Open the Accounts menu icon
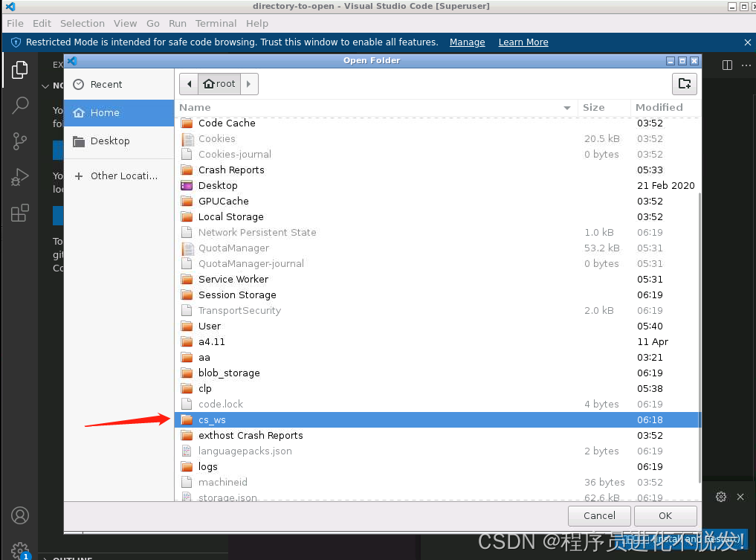Screen dimensions: 756x560 [x=20, y=515]
